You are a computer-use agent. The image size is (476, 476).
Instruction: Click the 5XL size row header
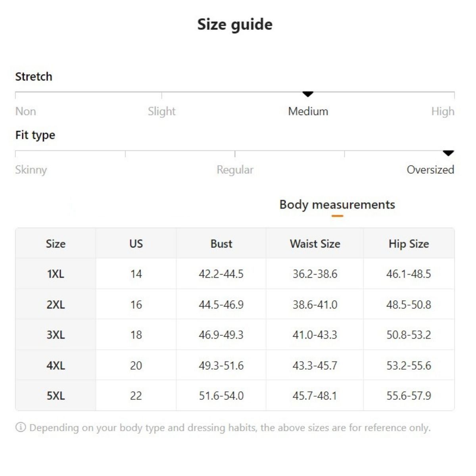(56, 395)
